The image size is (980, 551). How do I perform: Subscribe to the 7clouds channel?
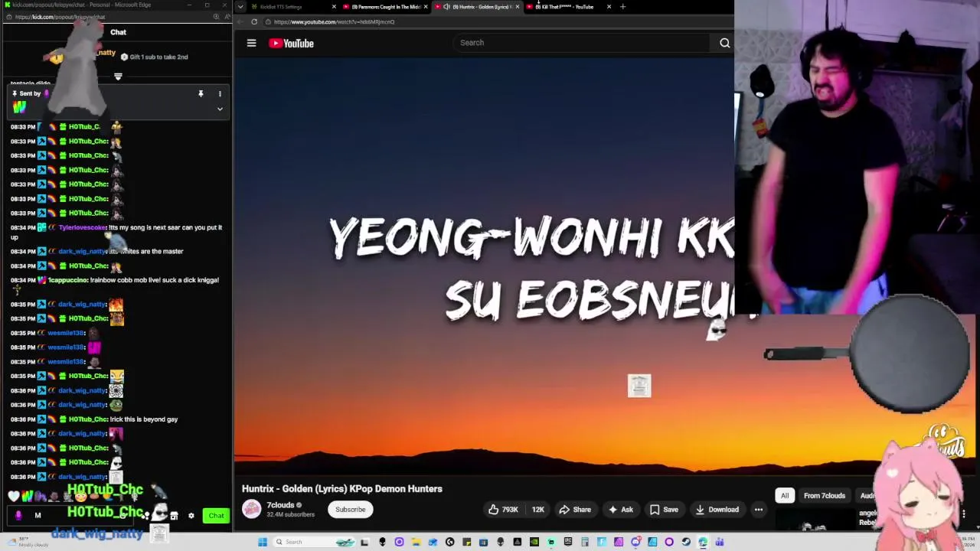pos(351,510)
